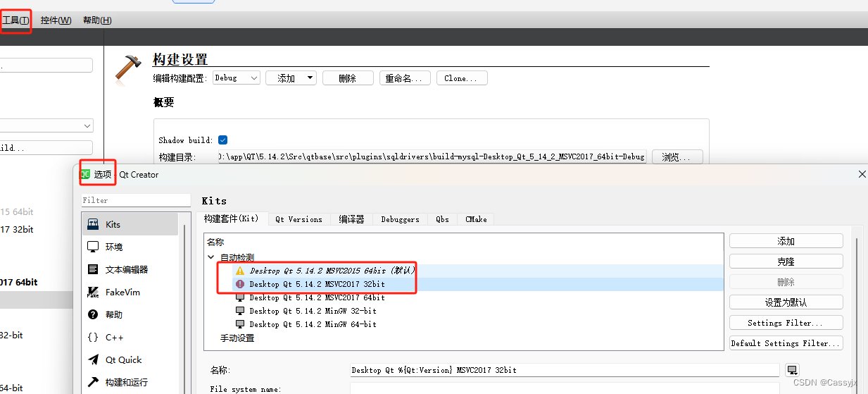Switch to the Debuggers tab
This screenshot has height=394, width=868.
pos(400,219)
